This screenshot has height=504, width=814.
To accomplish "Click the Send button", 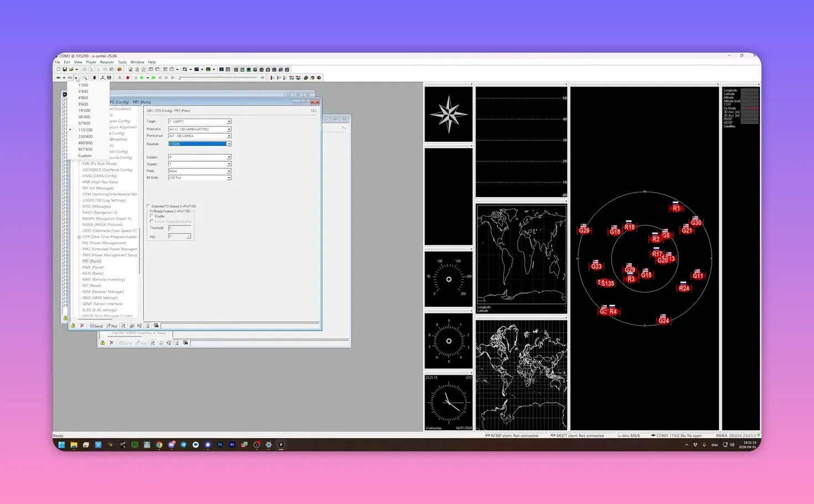I will click(x=96, y=326).
